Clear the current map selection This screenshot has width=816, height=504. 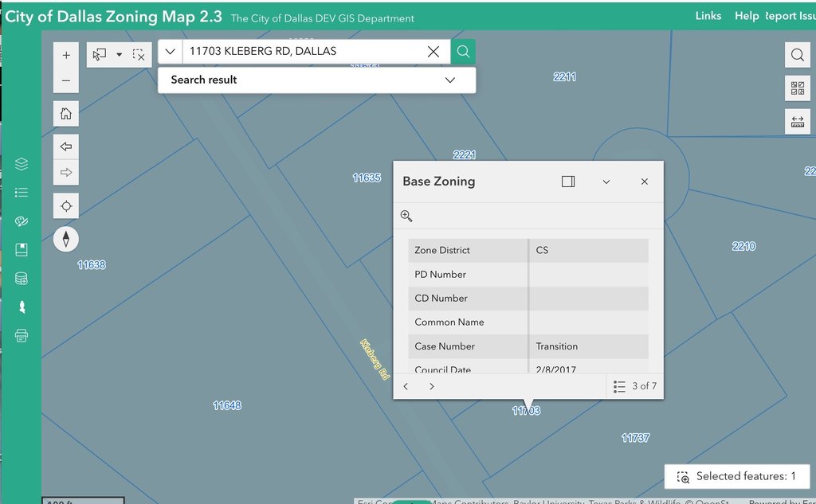tap(139, 55)
